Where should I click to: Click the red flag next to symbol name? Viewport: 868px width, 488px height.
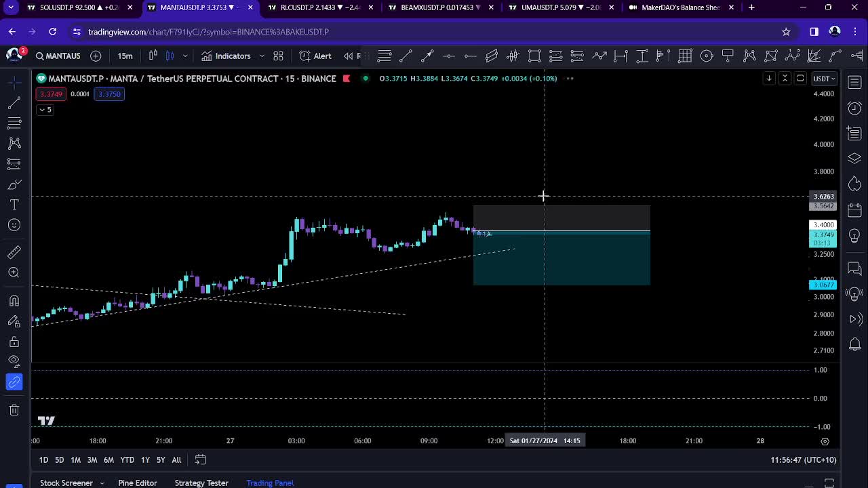point(347,79)
